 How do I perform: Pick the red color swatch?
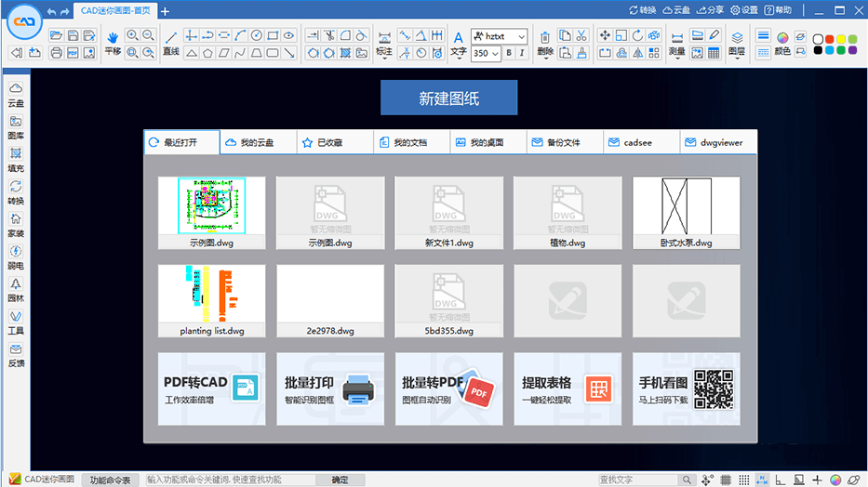tap(829, 39)
